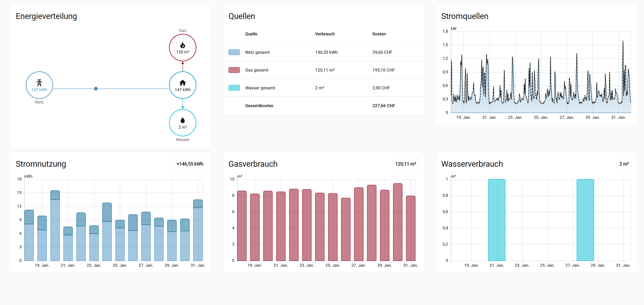
Task: Click the Netz gesamt blue color swatch
Action: click(234, 52)
